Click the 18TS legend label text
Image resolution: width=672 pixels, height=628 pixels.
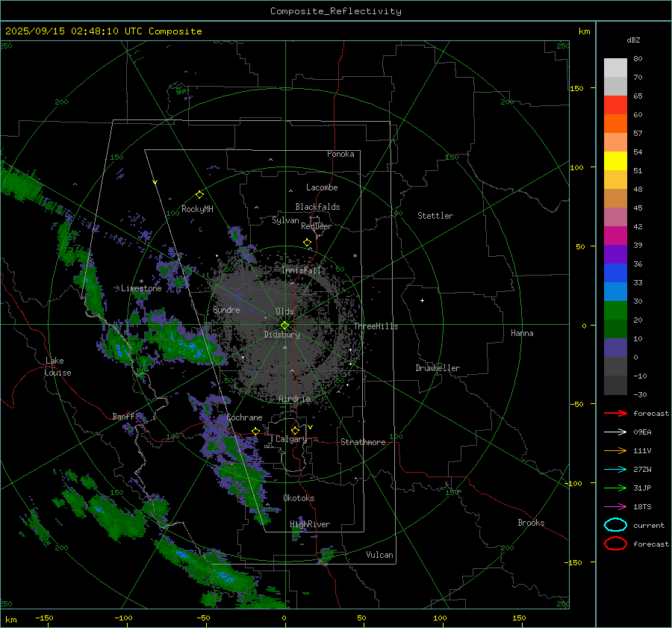(642, 507)
